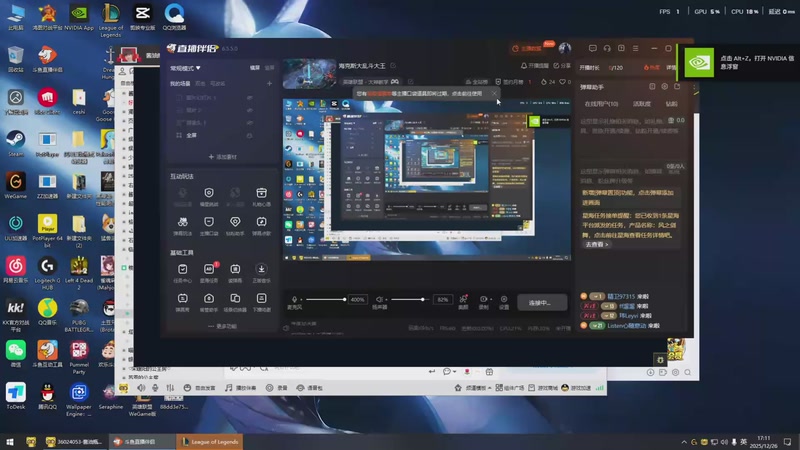Select the 全屏 source row
800x450 pixels.
[214, 135]
